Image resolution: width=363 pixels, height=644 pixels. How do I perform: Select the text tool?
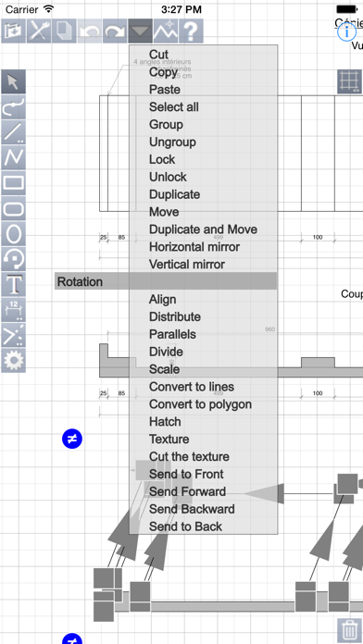[x=14, y=284]
